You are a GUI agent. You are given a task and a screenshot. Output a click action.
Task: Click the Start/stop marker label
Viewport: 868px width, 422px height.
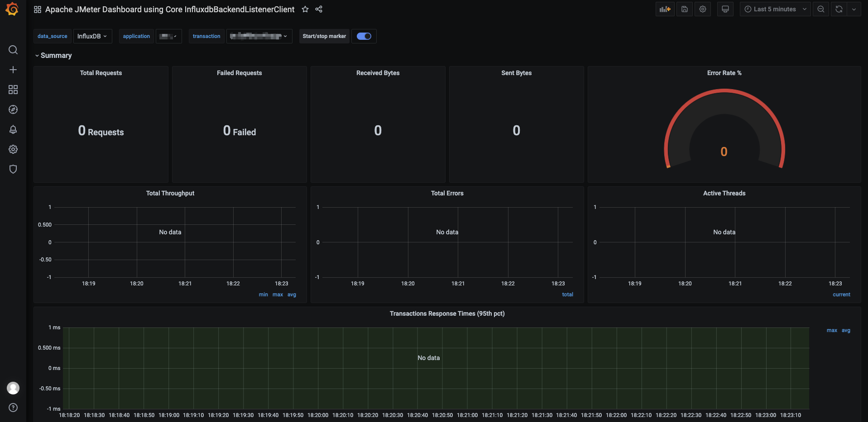[x=324, y=36]
